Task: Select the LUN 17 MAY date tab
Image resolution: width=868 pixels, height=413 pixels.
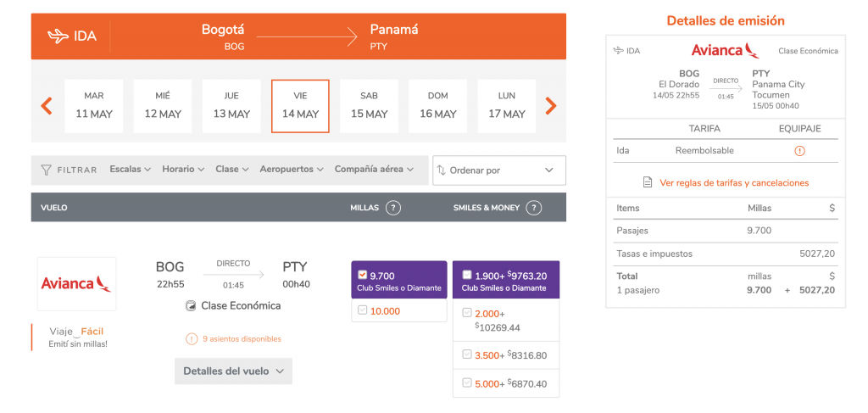Action: coord(507,106)
